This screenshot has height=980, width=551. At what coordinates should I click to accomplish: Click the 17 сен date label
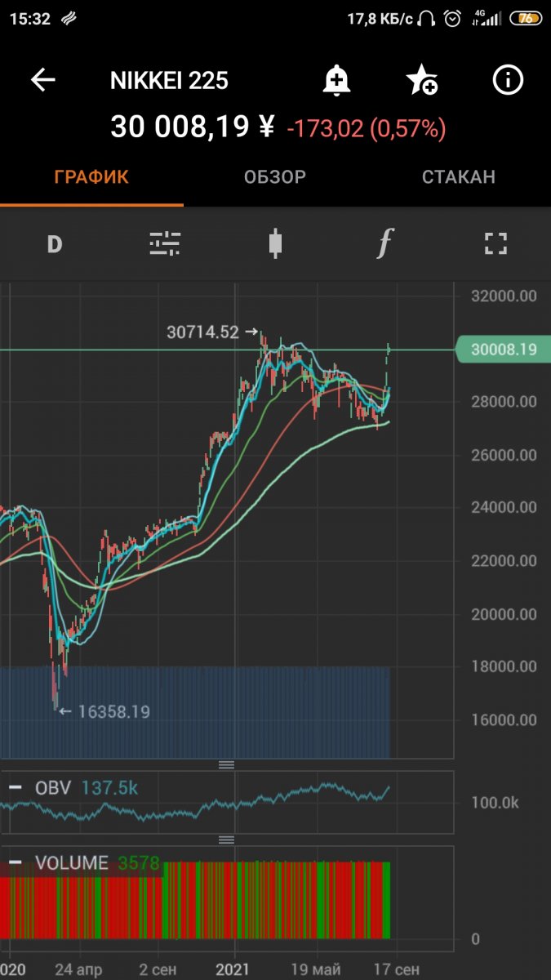pyautogui.click(x=396, y=969)
